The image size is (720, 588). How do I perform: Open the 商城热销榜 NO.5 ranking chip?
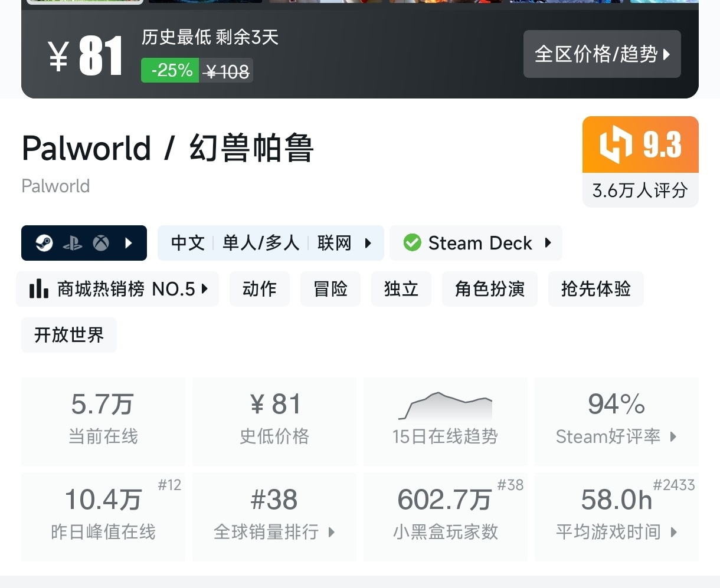[117, 289]
